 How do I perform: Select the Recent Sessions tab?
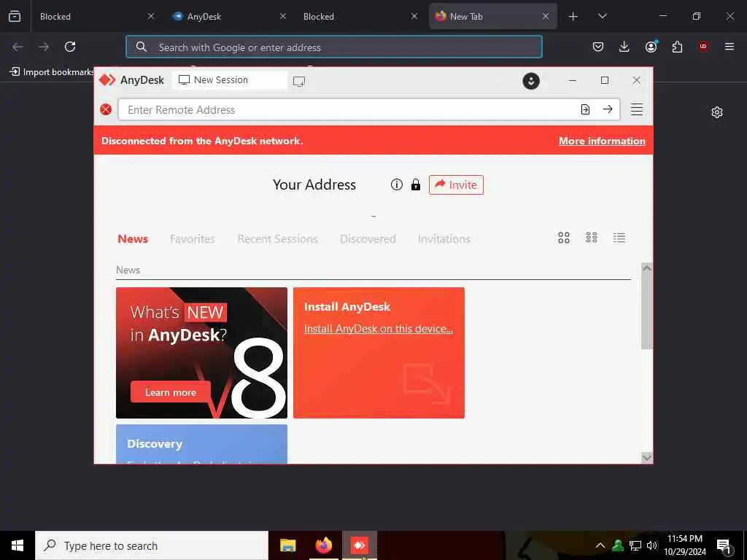[x=277, y=238]
